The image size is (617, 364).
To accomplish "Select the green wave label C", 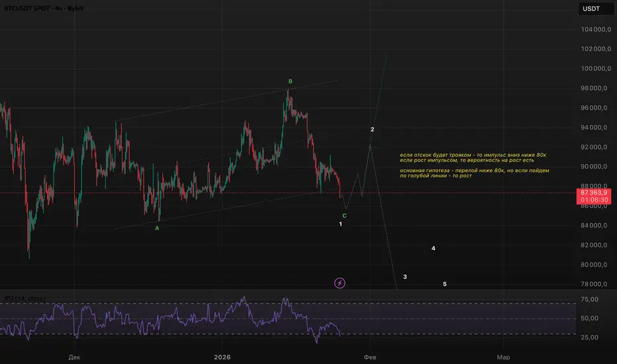I will [344, 216].
